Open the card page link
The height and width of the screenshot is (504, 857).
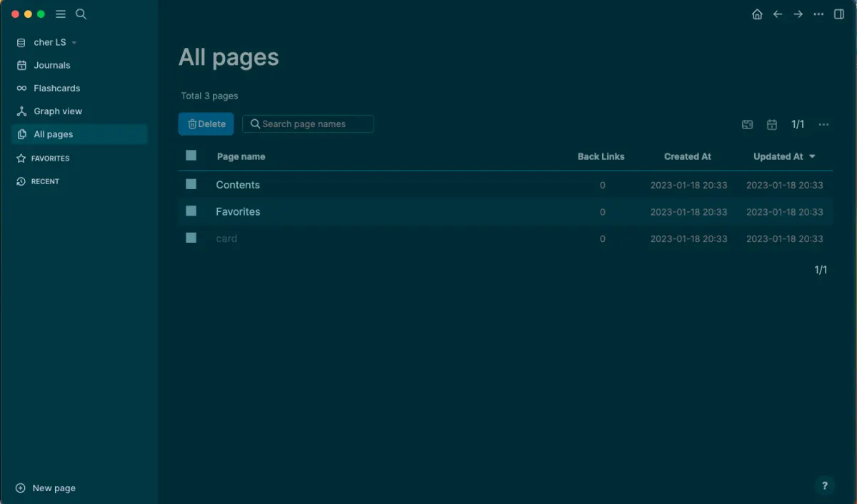226,238
